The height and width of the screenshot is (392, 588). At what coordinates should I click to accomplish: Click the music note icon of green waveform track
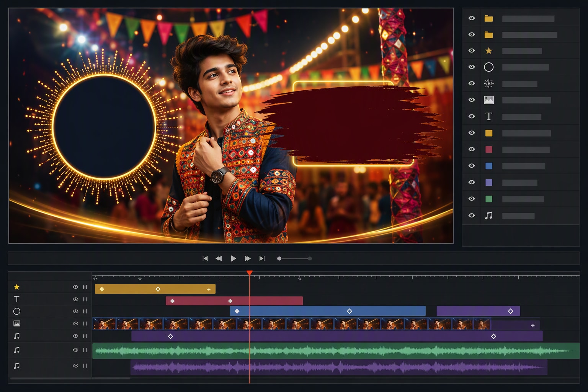point(16,350)
